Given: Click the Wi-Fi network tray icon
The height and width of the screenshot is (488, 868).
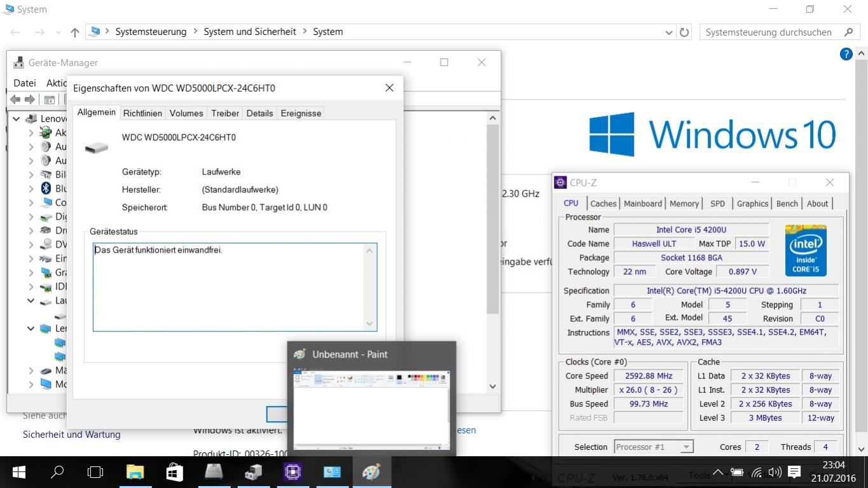Looking at the screenshot, I should pos(756,472).
